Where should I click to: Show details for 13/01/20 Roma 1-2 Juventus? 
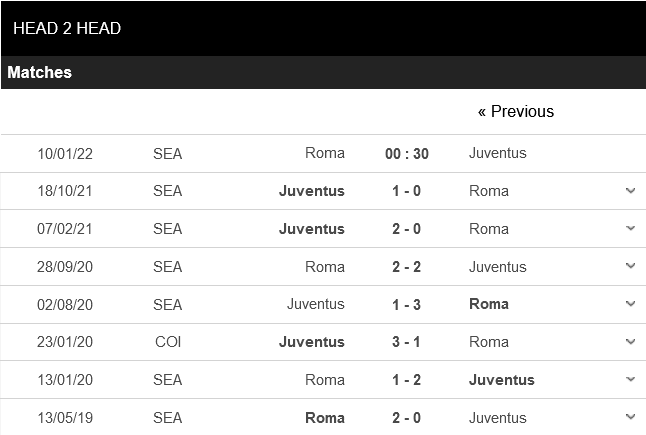(x=630, y=380)
